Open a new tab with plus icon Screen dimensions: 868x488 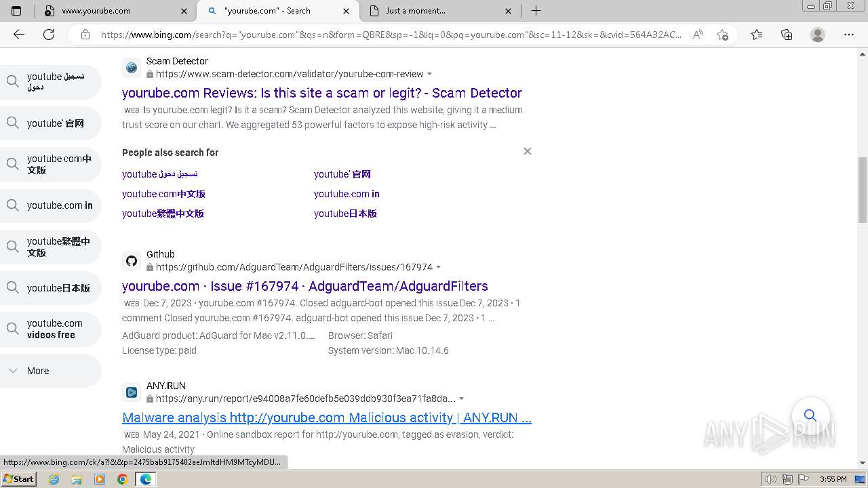[536, 11]
